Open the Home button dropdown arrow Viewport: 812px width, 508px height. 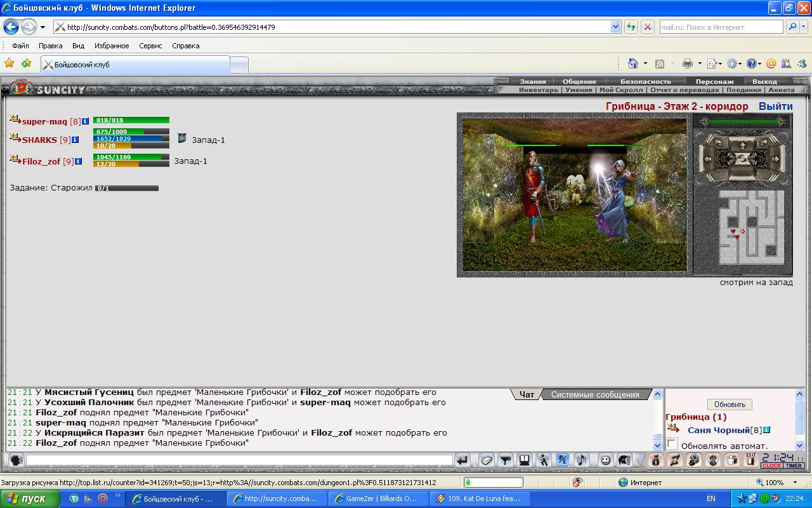click(645, 63)
